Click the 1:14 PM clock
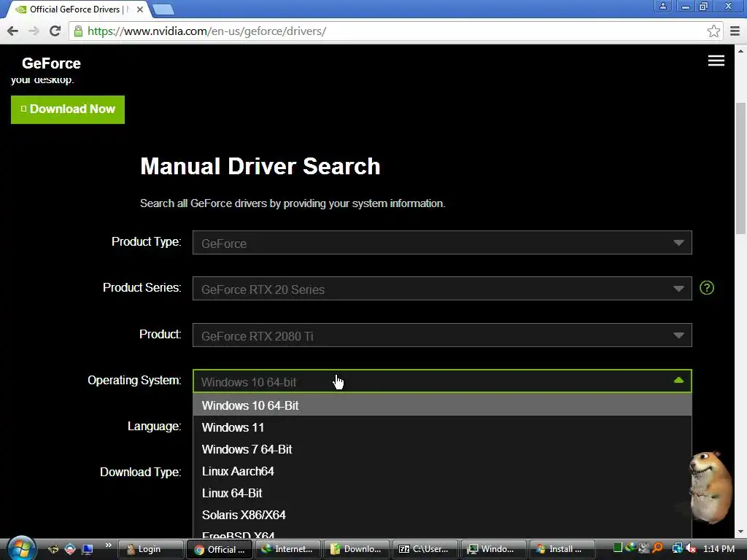This screenshot has width=747, height=560. coord(719,549)
